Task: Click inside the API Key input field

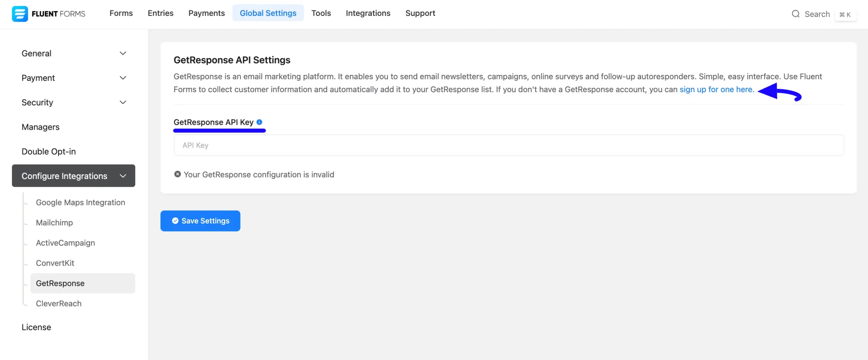Action: [x=508, y=145]
